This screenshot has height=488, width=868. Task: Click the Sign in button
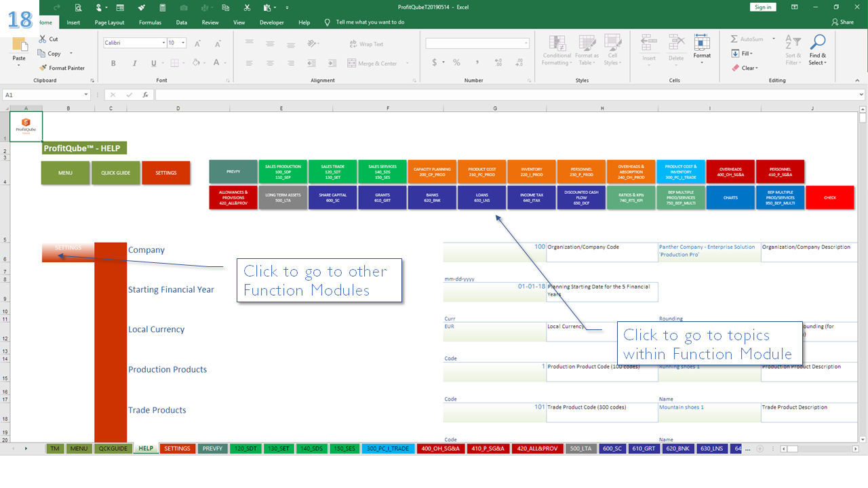[x=763, y=7]
